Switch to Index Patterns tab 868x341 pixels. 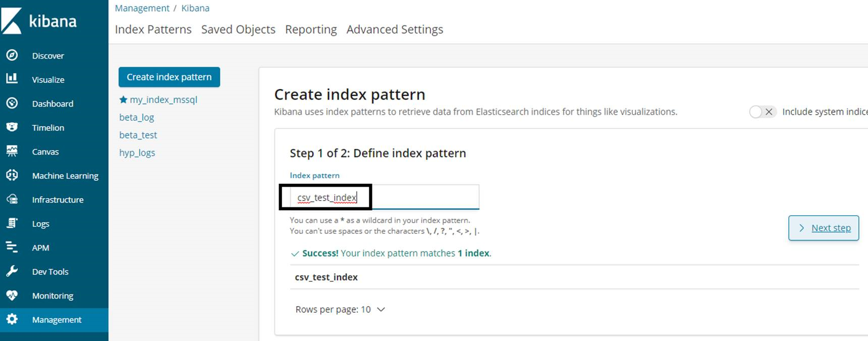[153, 29]
